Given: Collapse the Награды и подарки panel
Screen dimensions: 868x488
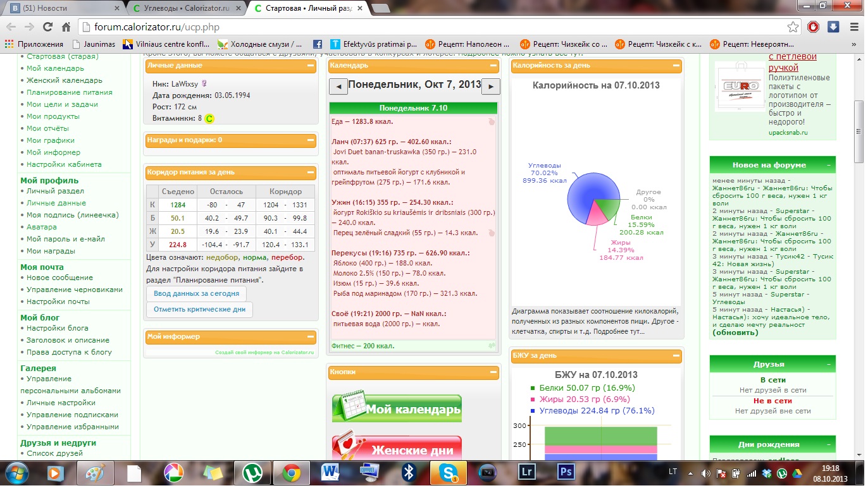Looking at the screenshot, I should (x=311, y=140).
